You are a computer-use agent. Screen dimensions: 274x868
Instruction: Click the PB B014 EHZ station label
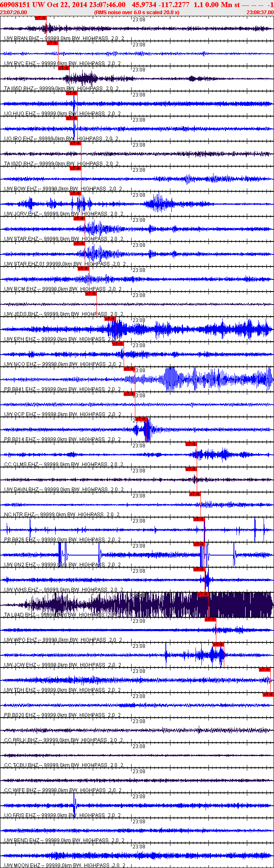(20, 439)
